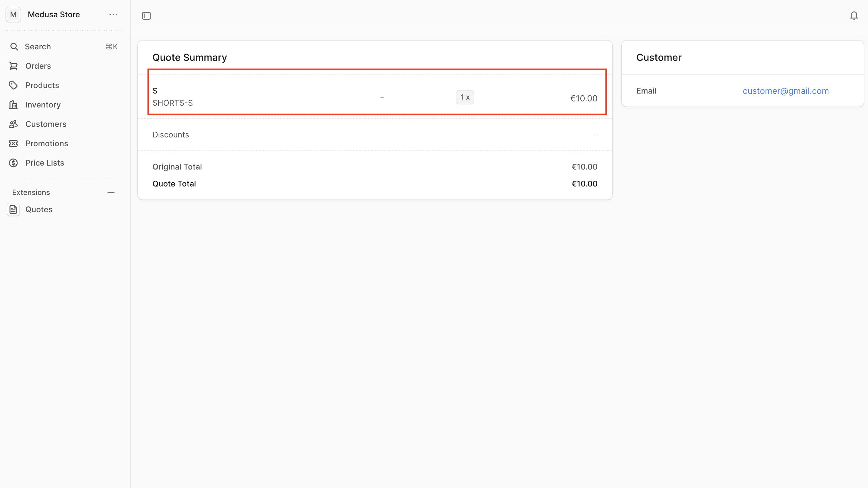Click the Customer panel title

pos(659,57)
